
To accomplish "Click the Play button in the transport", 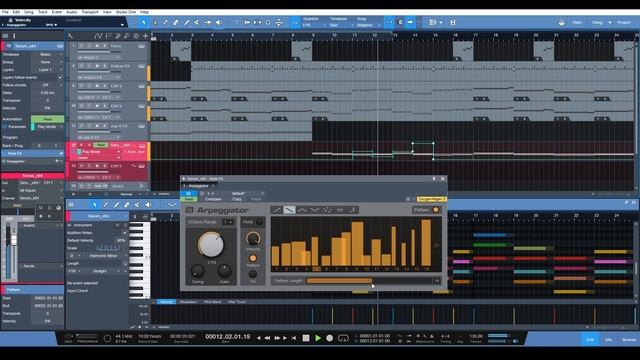I will click(318, 338).
